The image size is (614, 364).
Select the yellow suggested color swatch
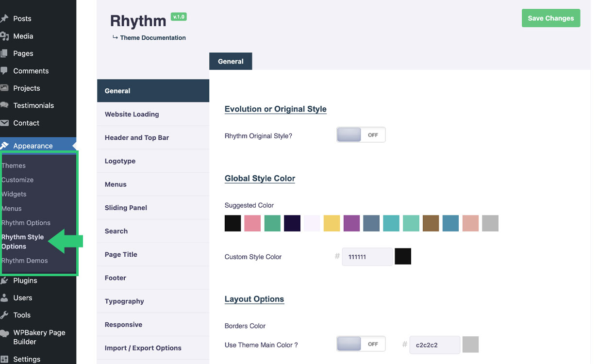tap(332, 223)
